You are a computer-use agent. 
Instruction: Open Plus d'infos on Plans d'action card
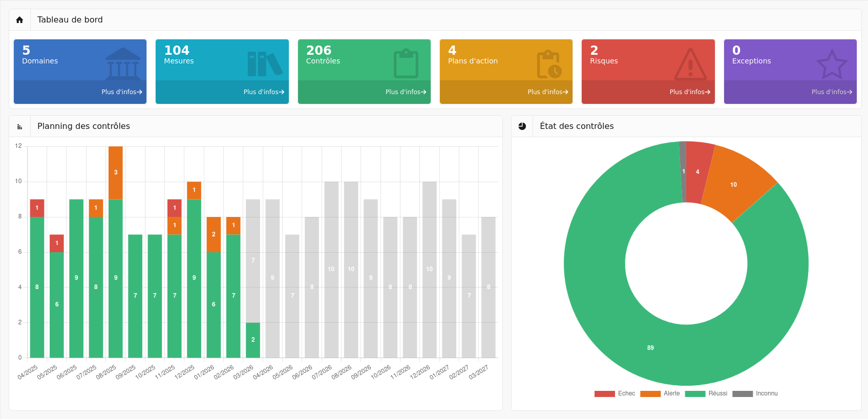[x=547, y=92]
